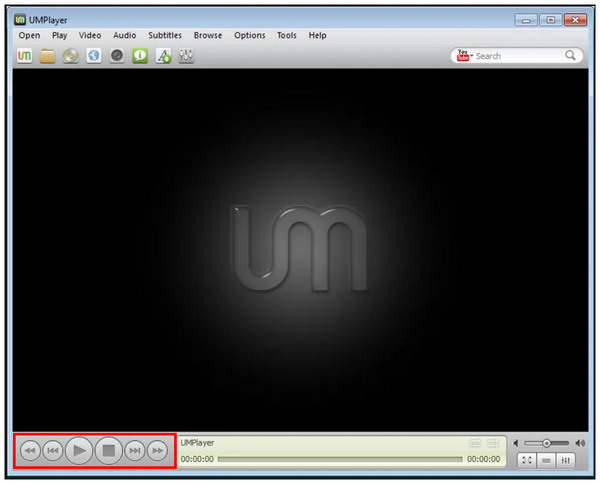Click the fast forward button
Viewport: 600px width, 484px height.
157,451
